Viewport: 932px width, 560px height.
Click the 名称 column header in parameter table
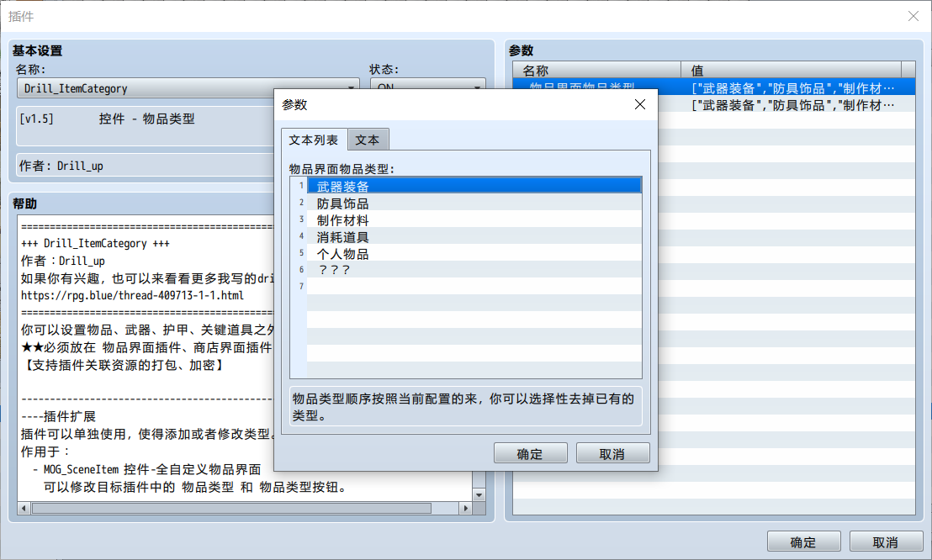coord(596,70)
